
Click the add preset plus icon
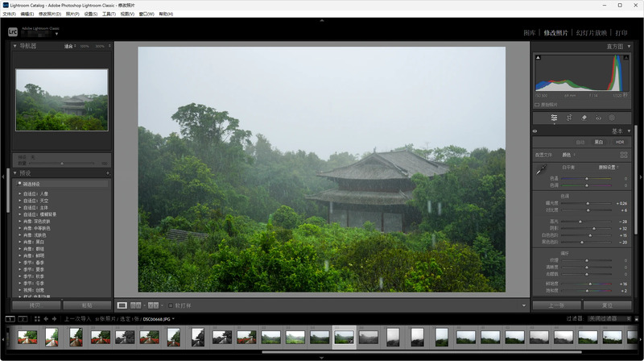point(106,173)
